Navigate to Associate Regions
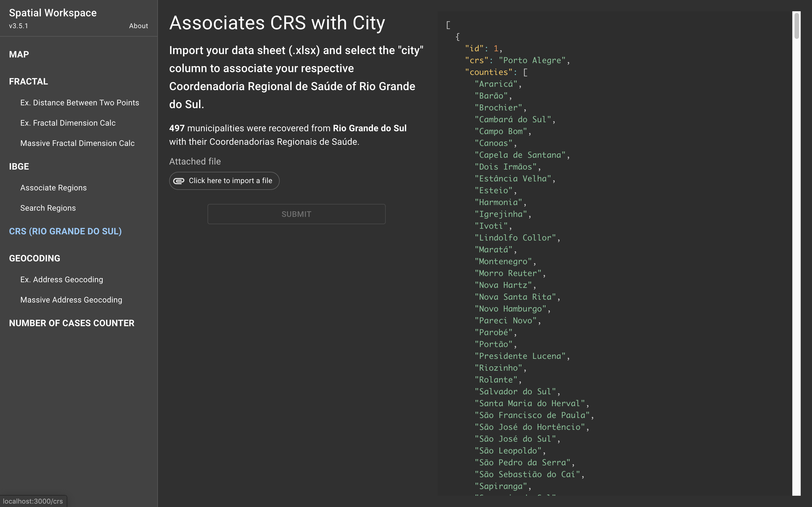The height and width of the screenshot is (507, 812). (53, 188)
